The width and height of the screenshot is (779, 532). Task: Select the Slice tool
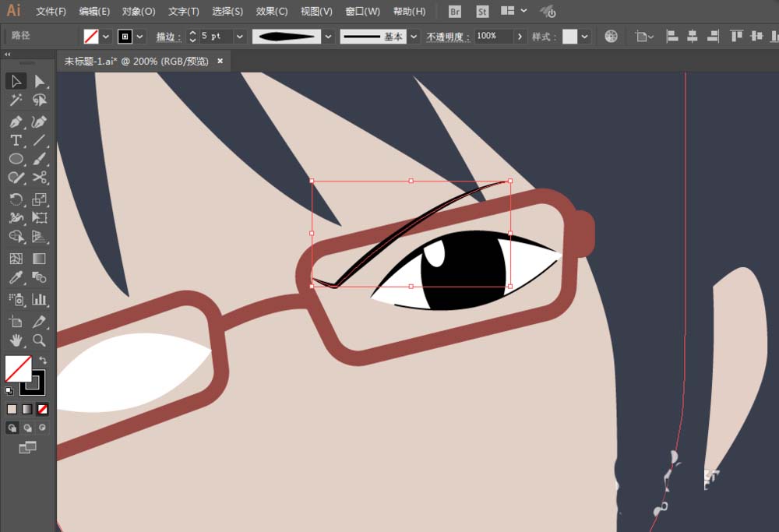(x=39, y=322)
